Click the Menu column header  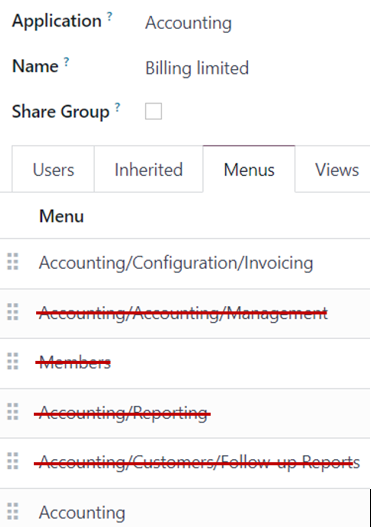61,216
